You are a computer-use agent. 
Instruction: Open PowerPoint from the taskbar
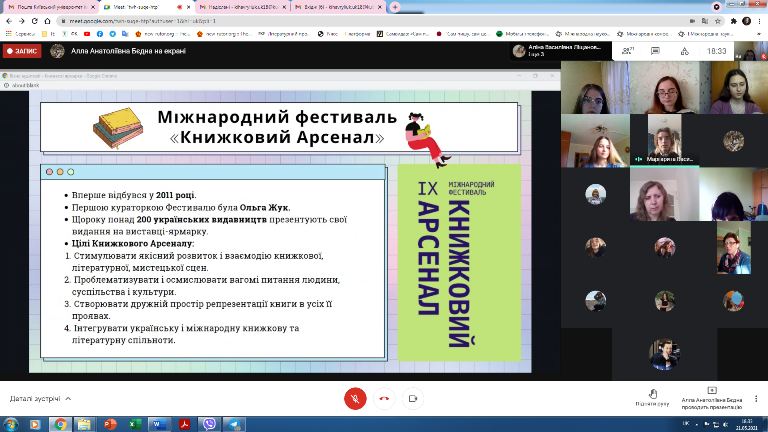[110, 424]
